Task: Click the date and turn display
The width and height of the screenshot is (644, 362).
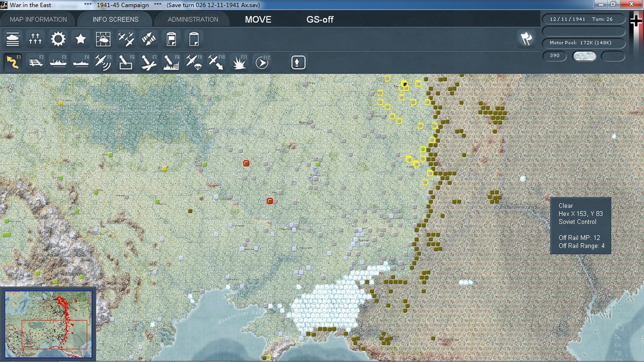Action: (x=584, y=19)
